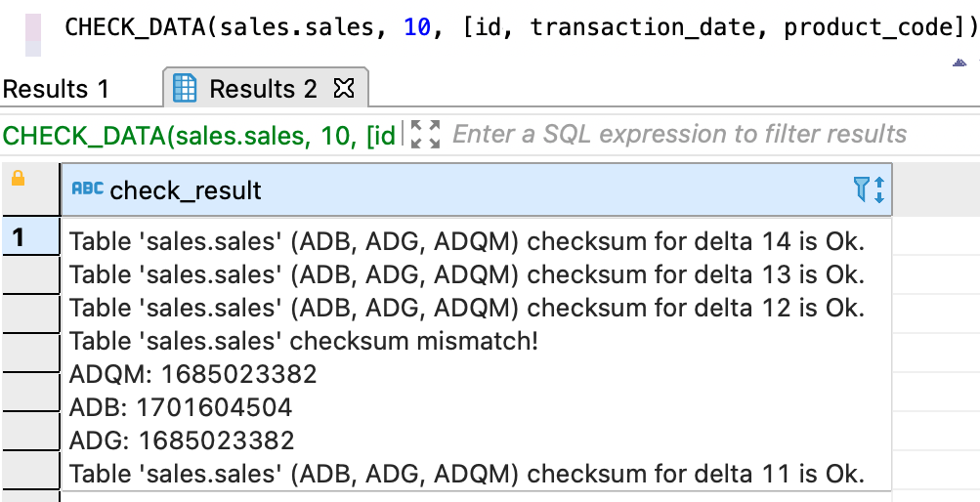Switch to the Results 1 tab

point(55,89)
